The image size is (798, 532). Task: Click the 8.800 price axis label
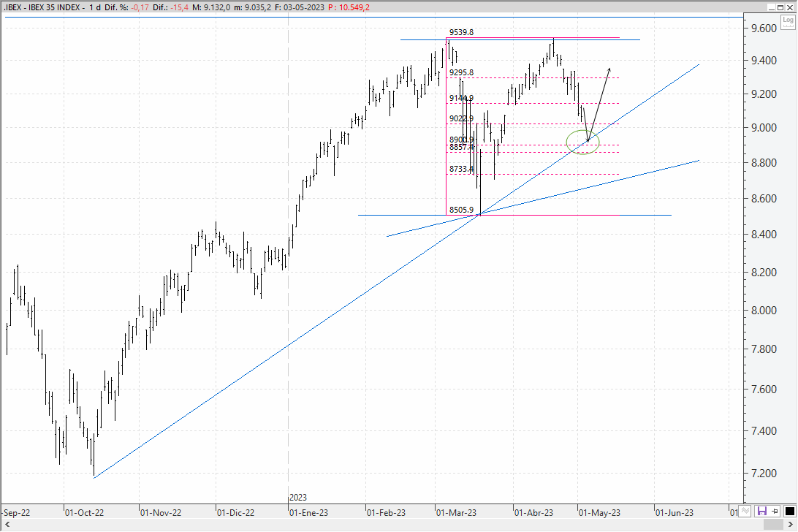point(764,163)
